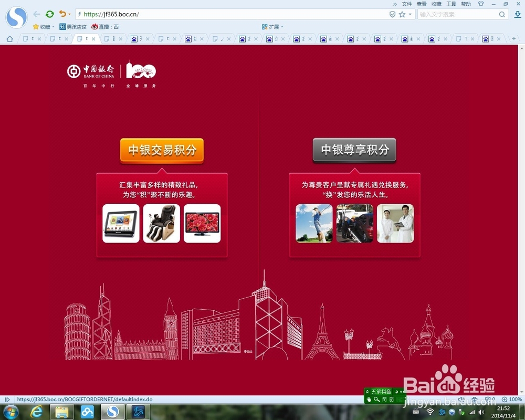This screenshot has width=525, height=420.
Task: Open the browser zoom control showing 100%
Action: (511, 399)
